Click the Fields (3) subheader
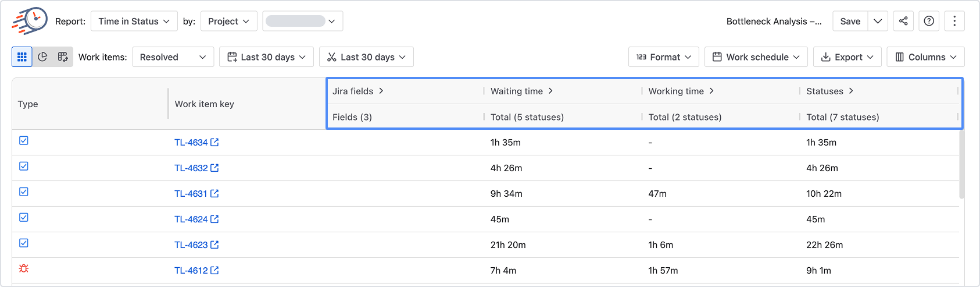980x287 pixels. [x=352, y=117]
